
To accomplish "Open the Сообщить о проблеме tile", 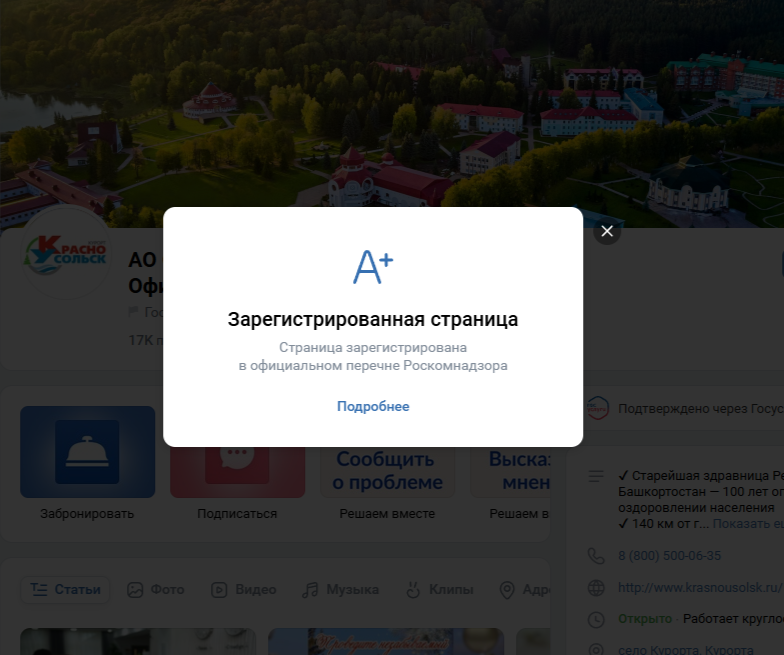I will (x=388, y=472).
